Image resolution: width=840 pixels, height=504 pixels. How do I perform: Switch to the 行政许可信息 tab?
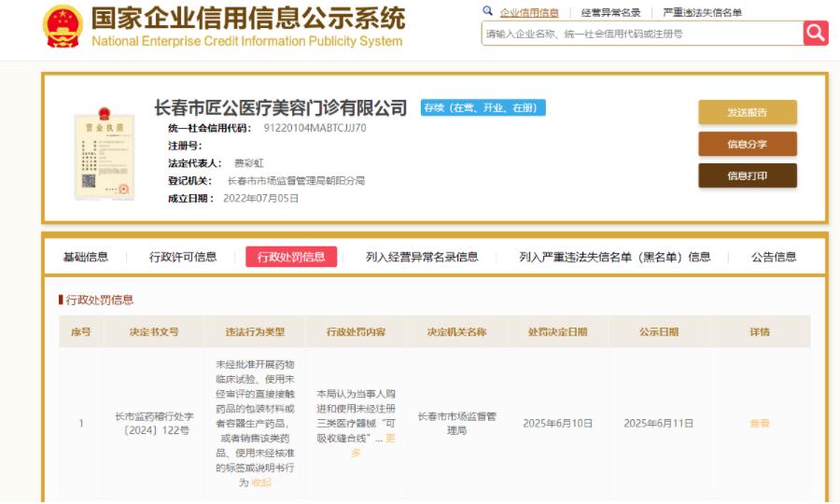[183, 257]
